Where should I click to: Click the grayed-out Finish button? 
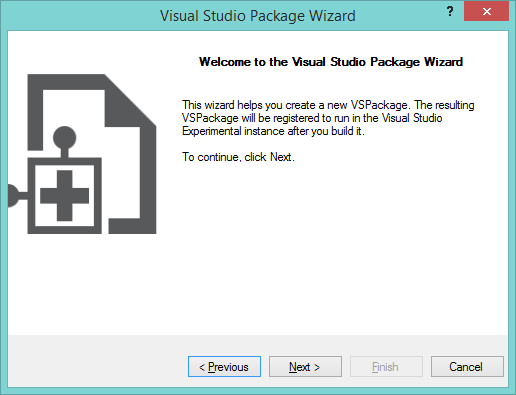tap(386, 367)
